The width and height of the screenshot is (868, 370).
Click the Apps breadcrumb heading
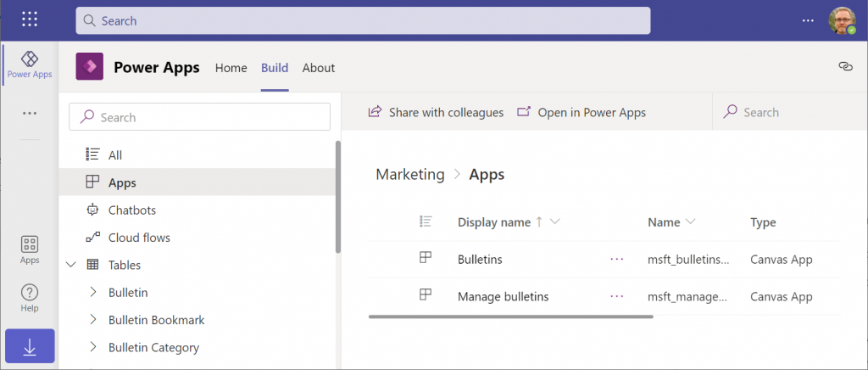487,175
